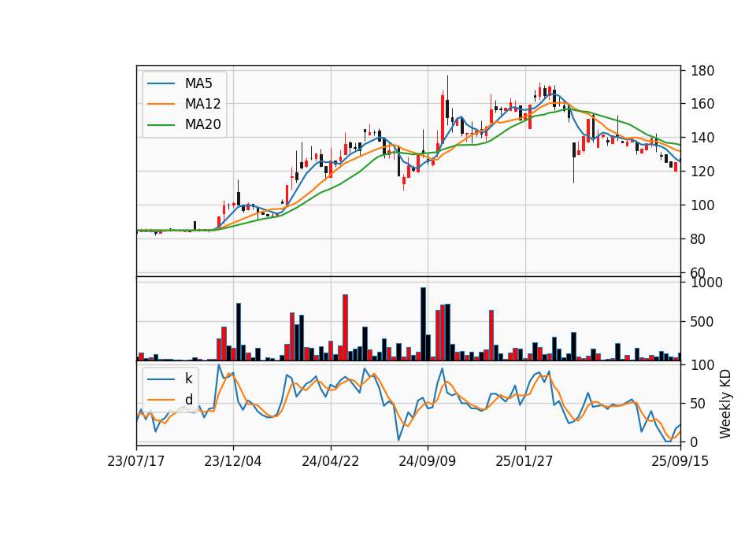Click the MA20 legend label
This screenshot has height=543, width=756.
[202, 125]
